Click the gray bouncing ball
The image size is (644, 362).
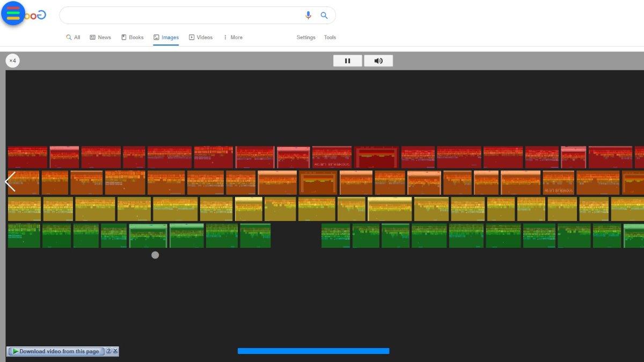click(155, 255)
